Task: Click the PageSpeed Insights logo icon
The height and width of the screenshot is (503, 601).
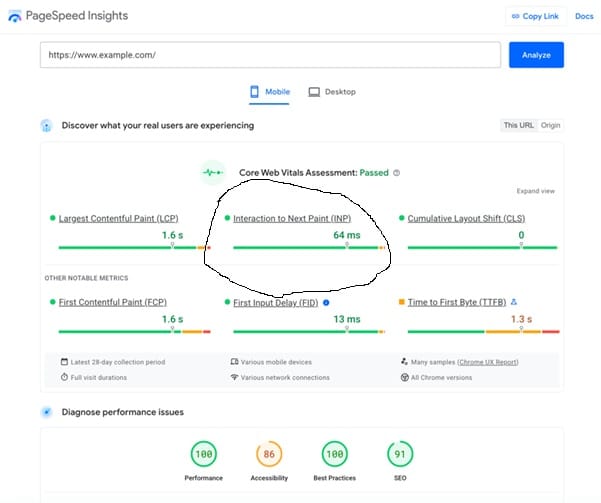Action: coord(15,16)
